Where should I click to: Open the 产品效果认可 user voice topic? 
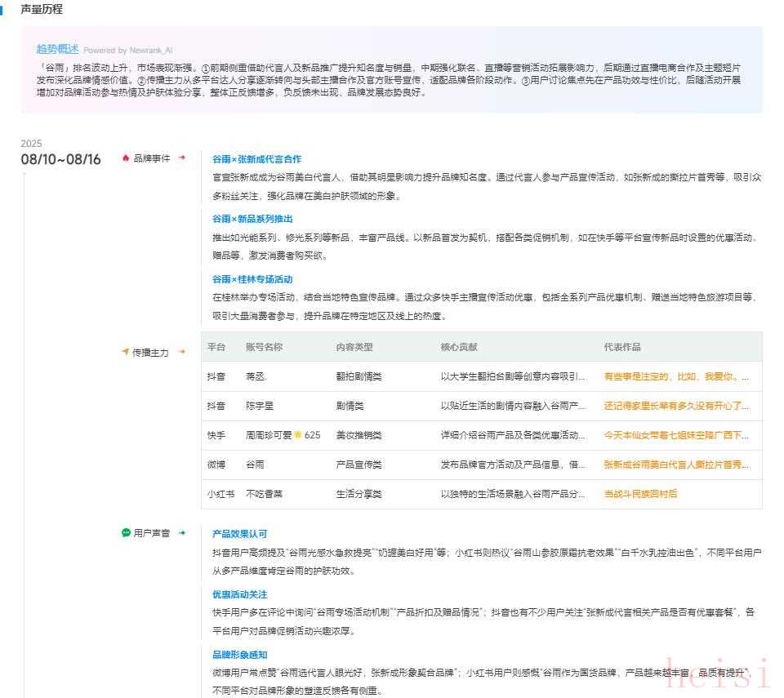click(240, 534)
